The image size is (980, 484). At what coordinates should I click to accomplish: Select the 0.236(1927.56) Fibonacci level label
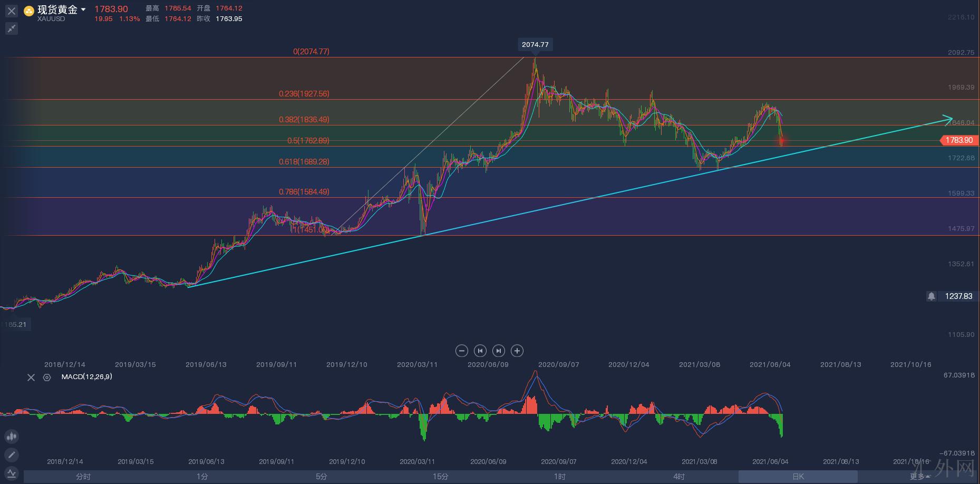pos(304,94)
